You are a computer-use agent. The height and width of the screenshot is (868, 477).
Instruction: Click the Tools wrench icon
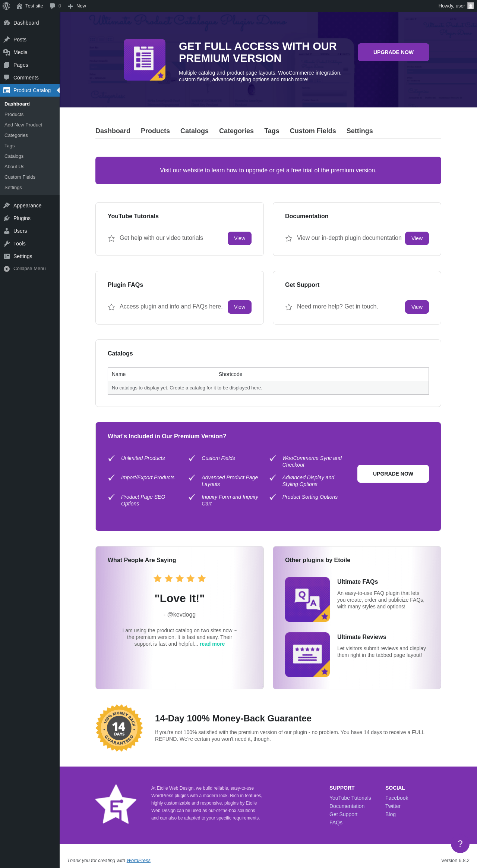(x=7, y=244)
